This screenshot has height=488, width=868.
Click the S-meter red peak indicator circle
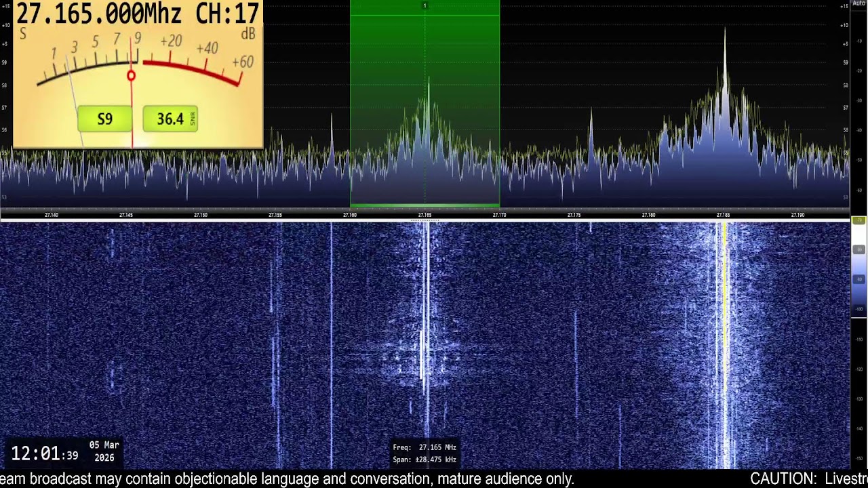coord(131,76)
